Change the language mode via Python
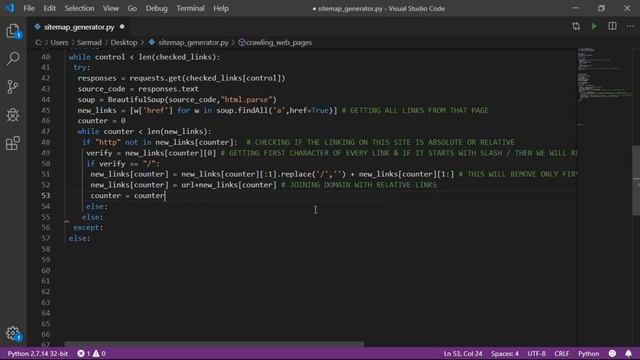This screenshot has height=360, width=640. click(x=589, y=353)
